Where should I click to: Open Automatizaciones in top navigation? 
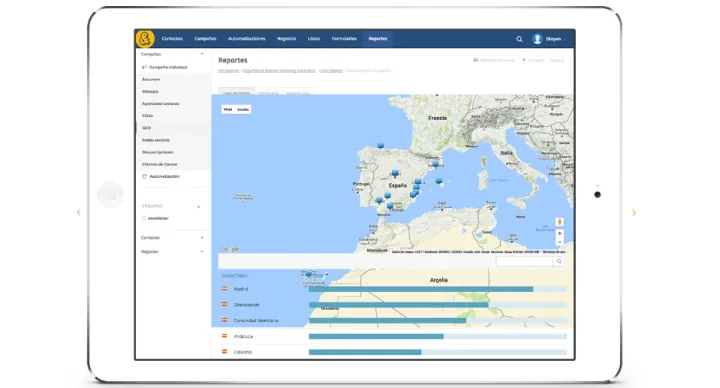[247, 39]
